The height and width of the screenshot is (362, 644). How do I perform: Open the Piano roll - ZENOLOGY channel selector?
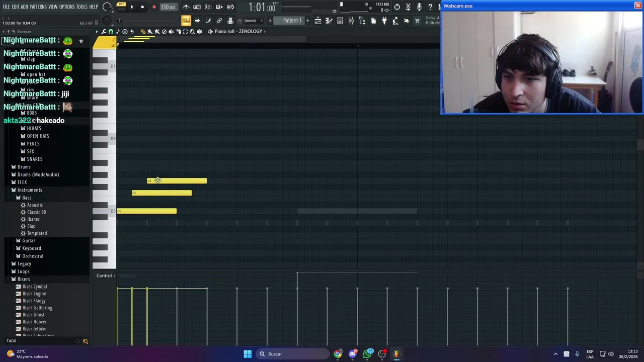coord(238,31)
